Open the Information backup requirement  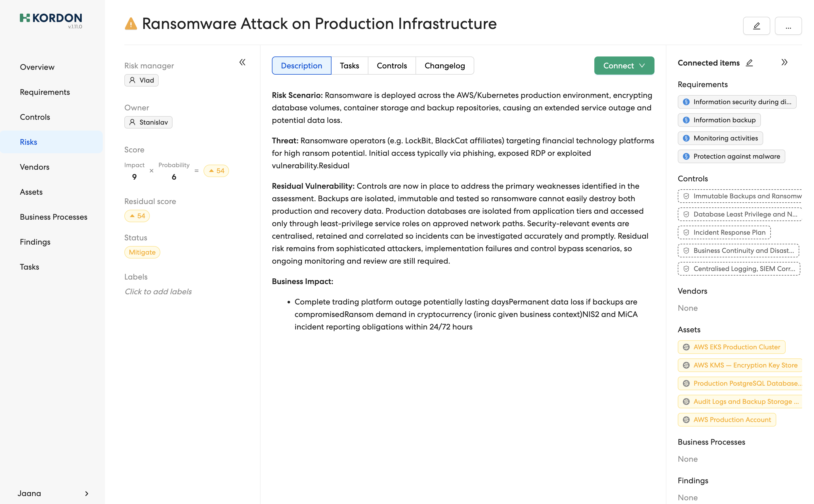tap(719, 120)
